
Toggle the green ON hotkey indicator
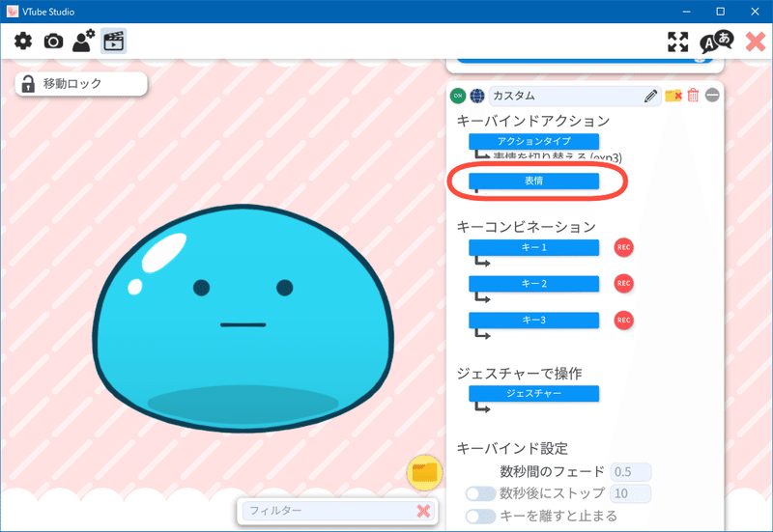point(458,96)
